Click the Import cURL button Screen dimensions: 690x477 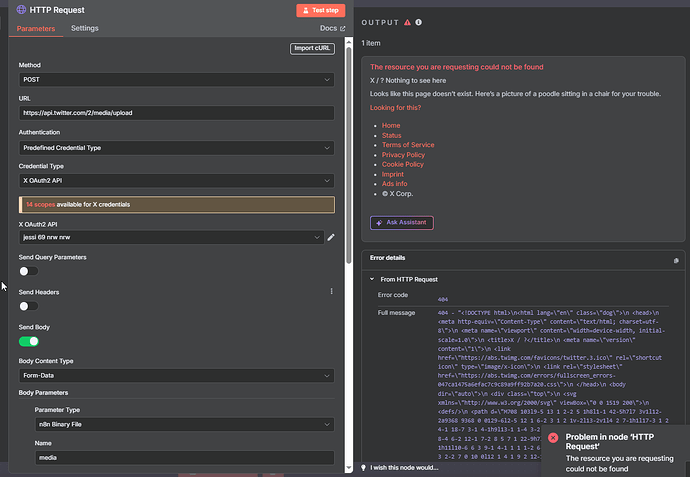pos(312,48)
